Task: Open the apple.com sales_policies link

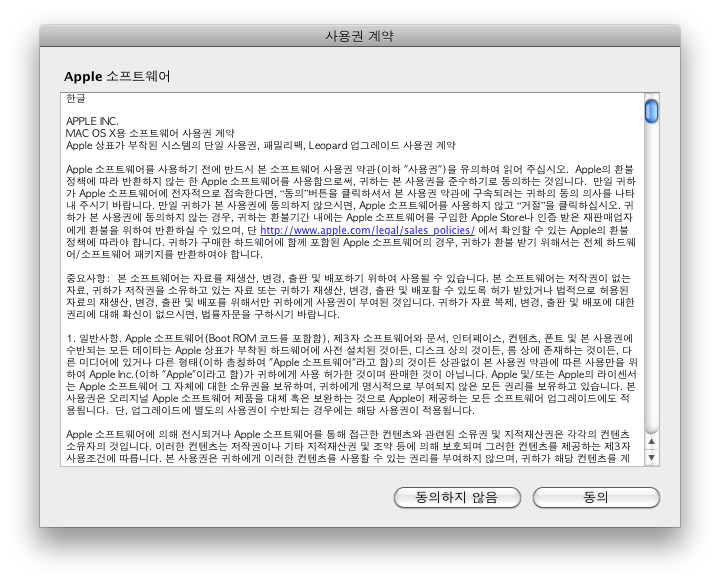Action: (367, 230)
